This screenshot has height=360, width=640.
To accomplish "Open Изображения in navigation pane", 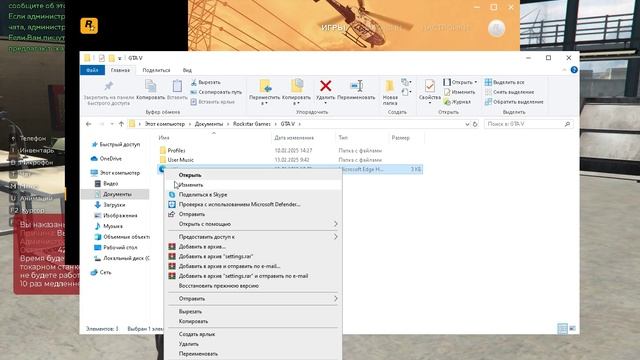I will click(x=116, y=216).
